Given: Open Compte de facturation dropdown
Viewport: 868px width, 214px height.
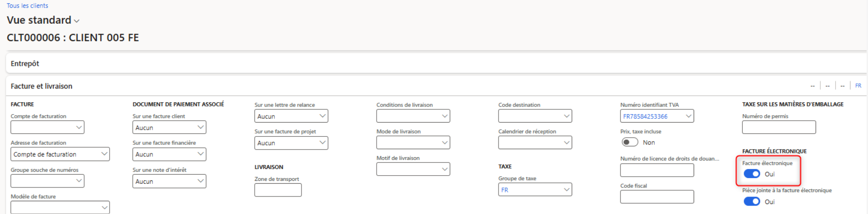Looking at the screenshot, I should point(47,127).
